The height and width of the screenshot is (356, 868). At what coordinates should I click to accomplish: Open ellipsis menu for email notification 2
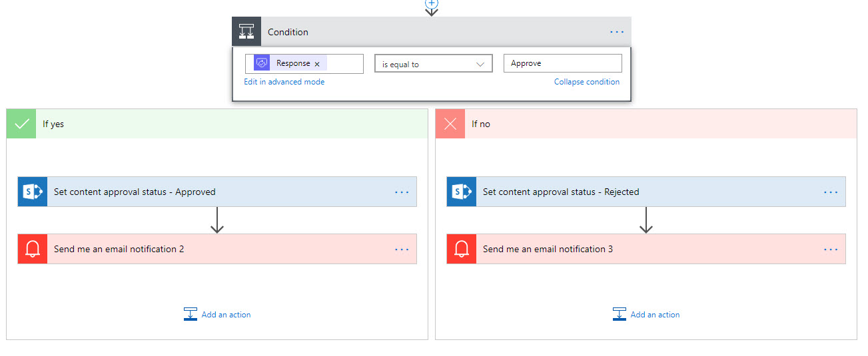coord(402,249)
